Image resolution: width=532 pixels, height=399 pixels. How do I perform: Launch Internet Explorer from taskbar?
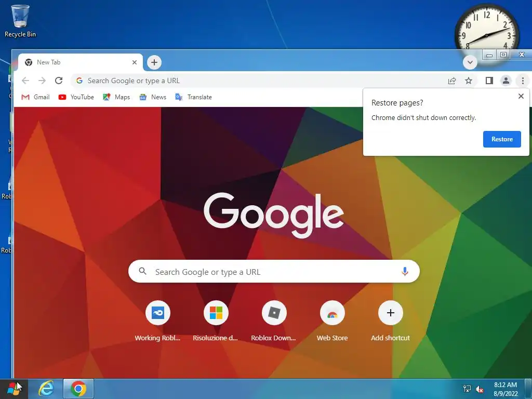pyautogui.click(x=46, y=389)
